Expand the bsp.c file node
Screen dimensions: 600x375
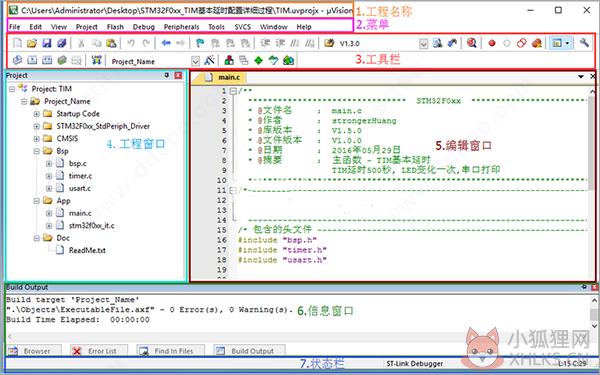click(49, 164)
